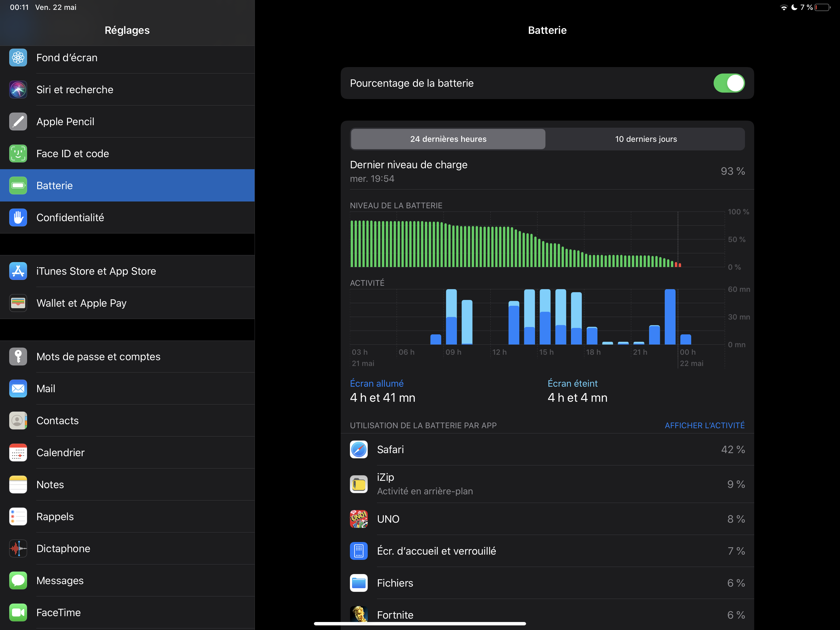Image resolution: width=840 pixels, height=630 pixels.
Task: Open the Dictaphone settings icon
Action: [18, 548]
